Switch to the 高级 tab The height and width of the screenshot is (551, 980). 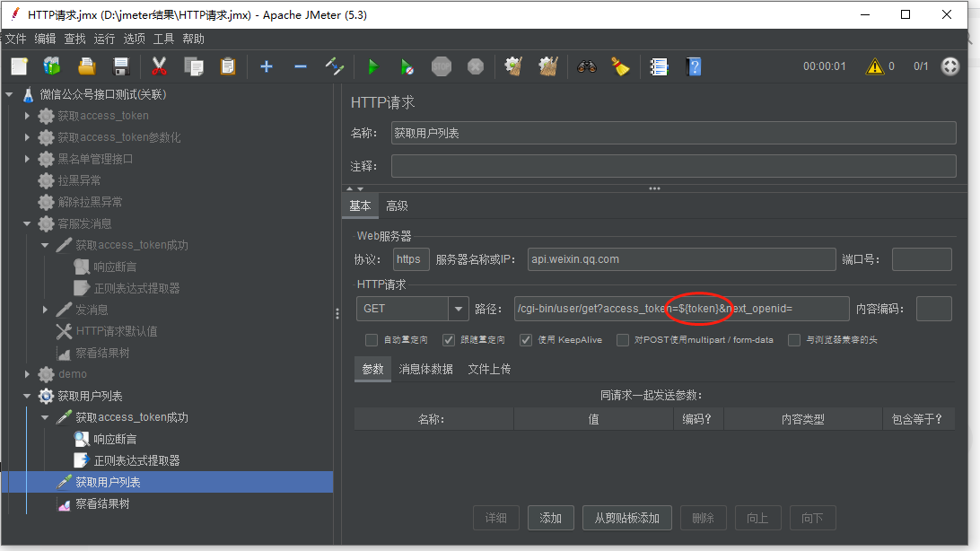397,206
